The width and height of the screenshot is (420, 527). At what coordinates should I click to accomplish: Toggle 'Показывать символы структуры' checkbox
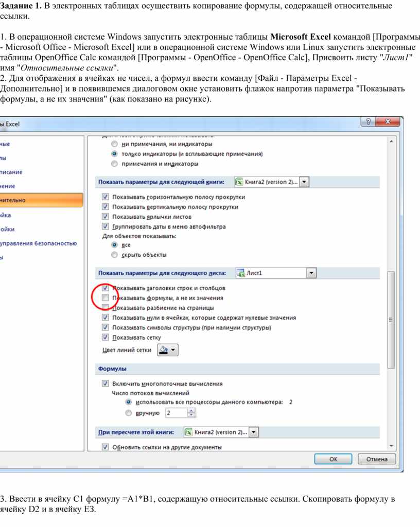point(105,327)
